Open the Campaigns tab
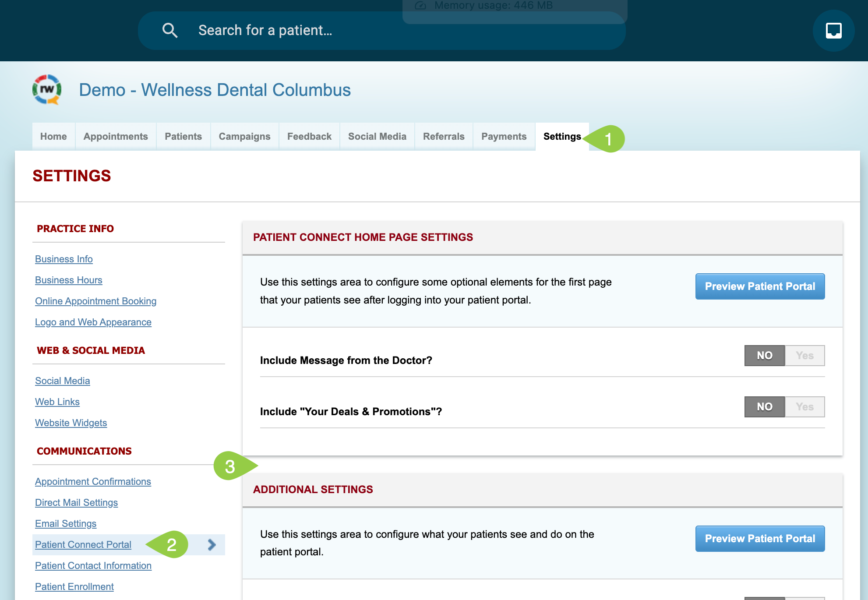Viewport: 868px width, 600px height. pos(244,137)
